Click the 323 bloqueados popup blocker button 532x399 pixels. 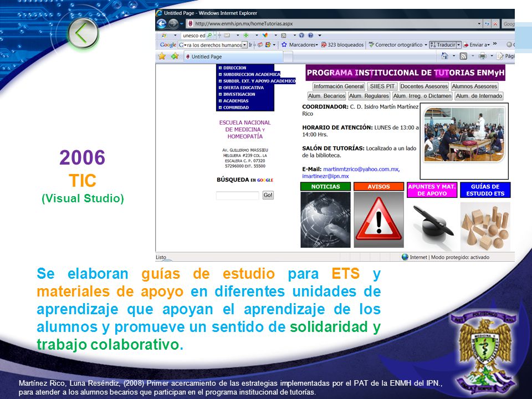tap(342, 44)
